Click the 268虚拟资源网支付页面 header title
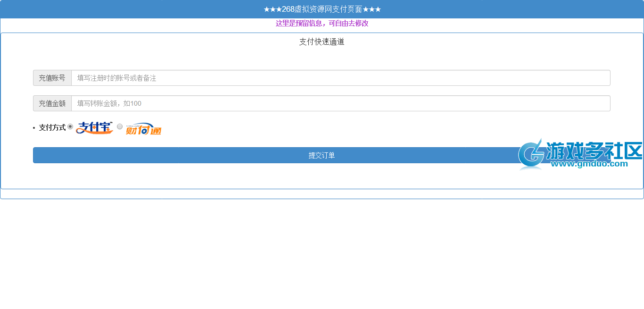The height and width of the screenshot is (309, 644). click(322, 9)
